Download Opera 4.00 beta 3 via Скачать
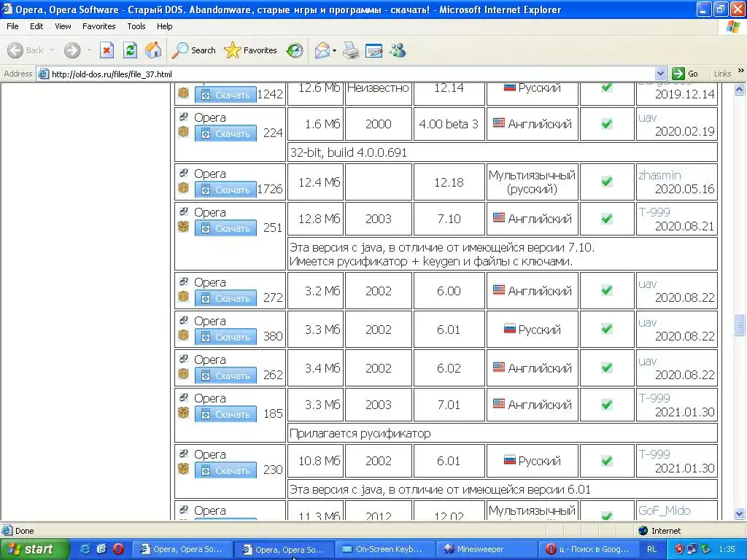 pyautogui.click(x=225, y=134)
